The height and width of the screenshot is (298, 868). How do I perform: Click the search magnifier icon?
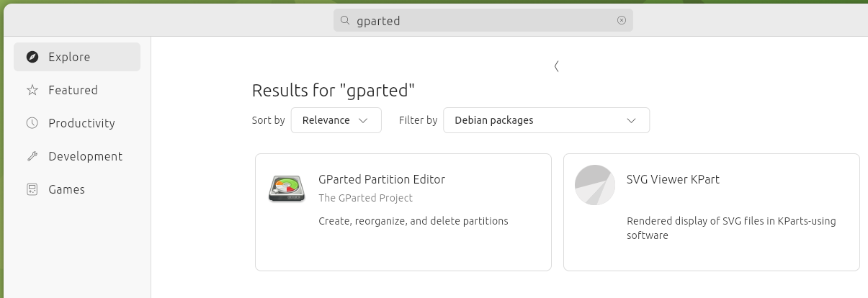pos(345,21)
